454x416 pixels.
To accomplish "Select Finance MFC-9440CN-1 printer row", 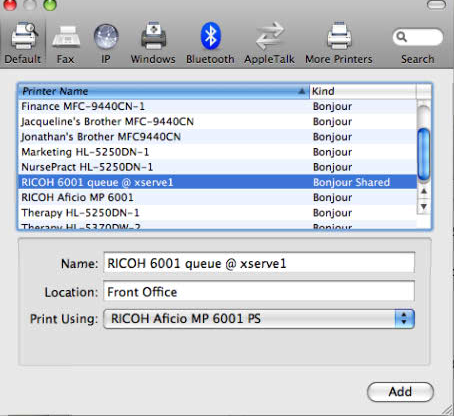I will tap(217, 106).
